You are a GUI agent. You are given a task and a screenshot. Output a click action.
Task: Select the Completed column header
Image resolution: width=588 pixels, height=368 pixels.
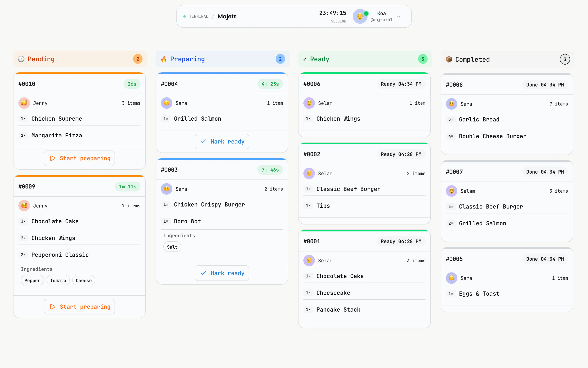pyautogui.click(x=508, y=59)
